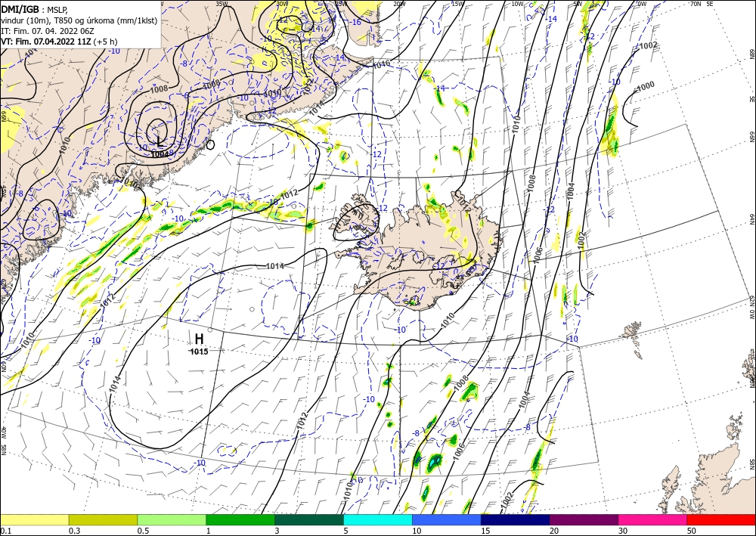Viewport: 756px width, 536px height.
Task: Pick the blue 10 mm legend swatch
Action: [x=447, y=519]
